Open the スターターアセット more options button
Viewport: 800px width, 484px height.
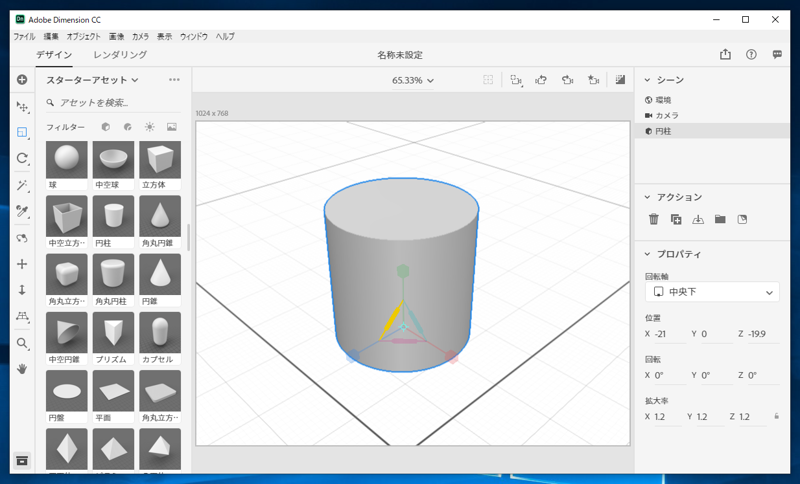tap(174, 80)
